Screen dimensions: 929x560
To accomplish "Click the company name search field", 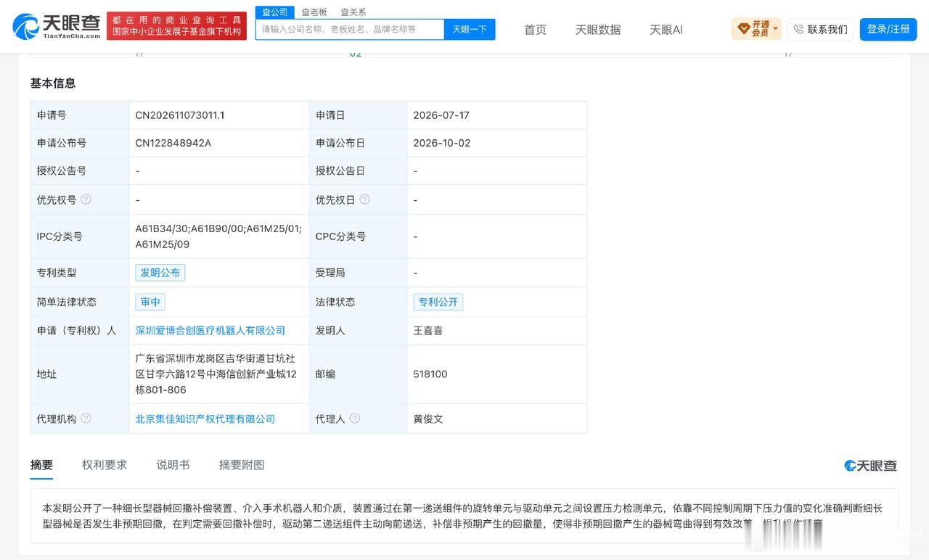I will (350, 30).
